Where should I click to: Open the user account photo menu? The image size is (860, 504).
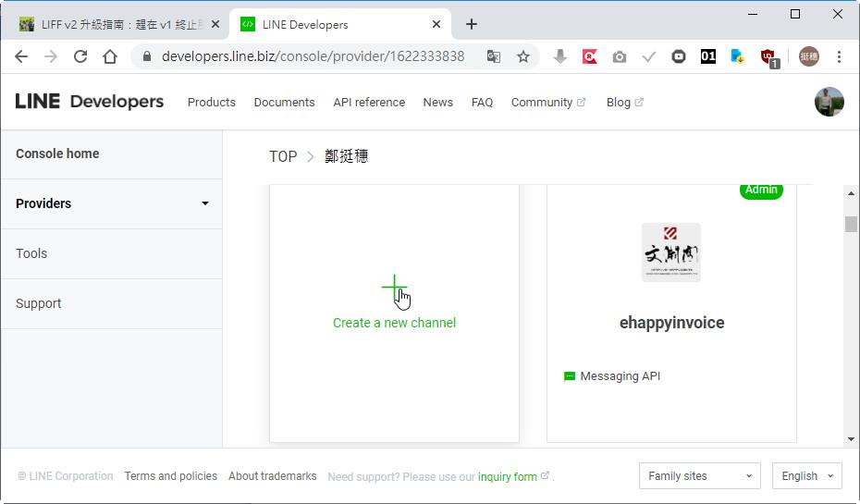pos(829,102)
